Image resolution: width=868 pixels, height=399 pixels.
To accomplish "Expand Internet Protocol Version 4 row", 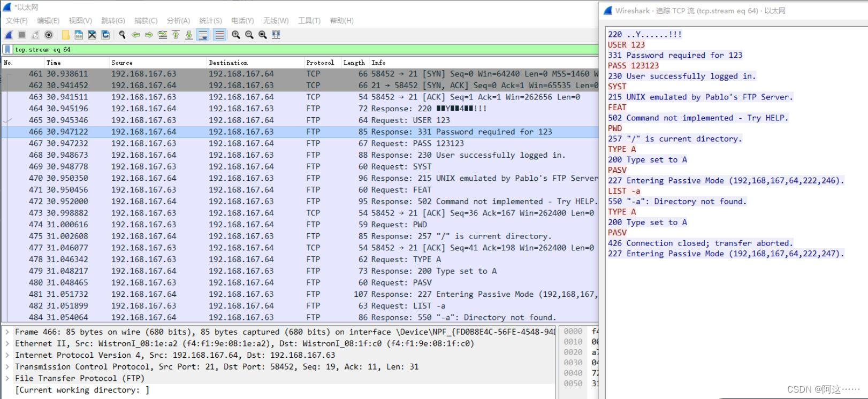I will [7, 355].
